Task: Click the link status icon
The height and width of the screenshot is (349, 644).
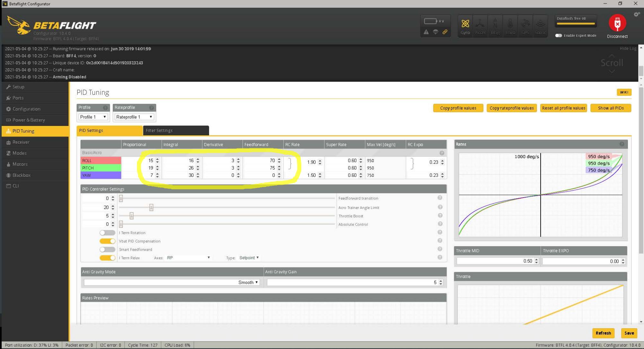Action: (445, 32)
